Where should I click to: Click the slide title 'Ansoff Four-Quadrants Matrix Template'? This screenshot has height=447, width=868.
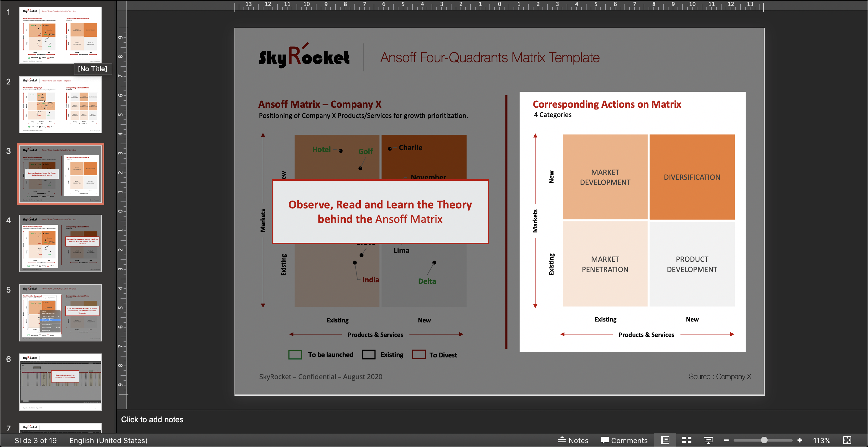pos(490,57)
